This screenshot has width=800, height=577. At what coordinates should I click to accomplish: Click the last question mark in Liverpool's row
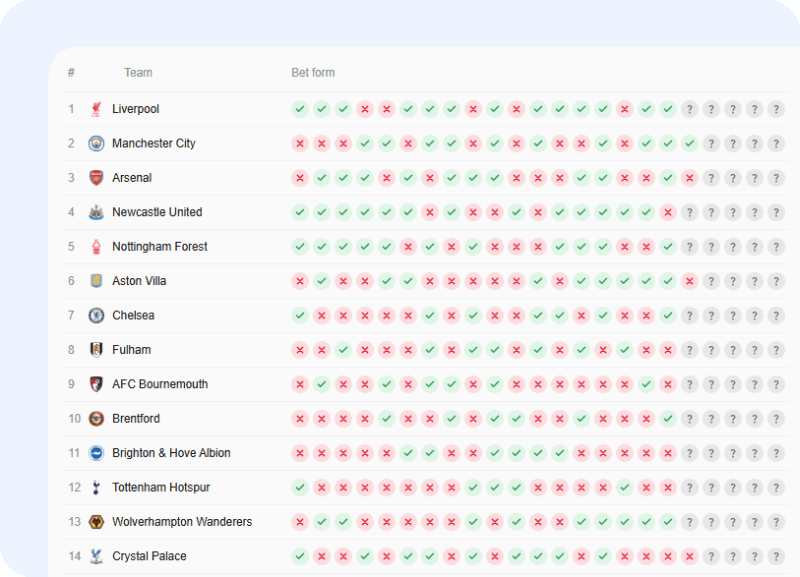[x=776, y=109]
